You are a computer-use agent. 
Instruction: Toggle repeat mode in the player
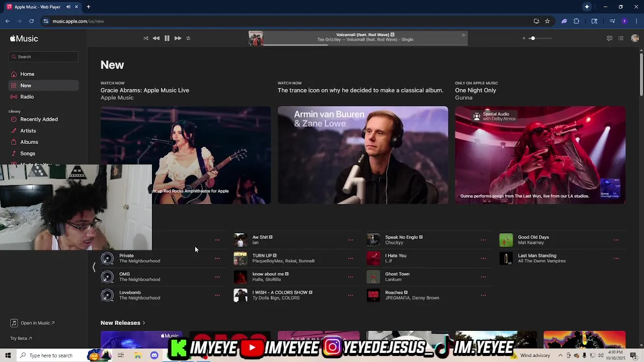point(188,38)
